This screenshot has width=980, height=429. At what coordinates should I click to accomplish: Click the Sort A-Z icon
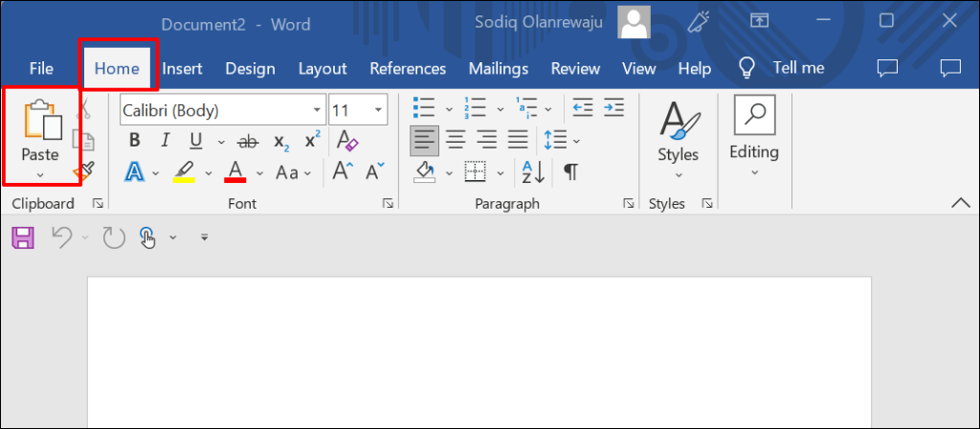click(x=532, y=172)
